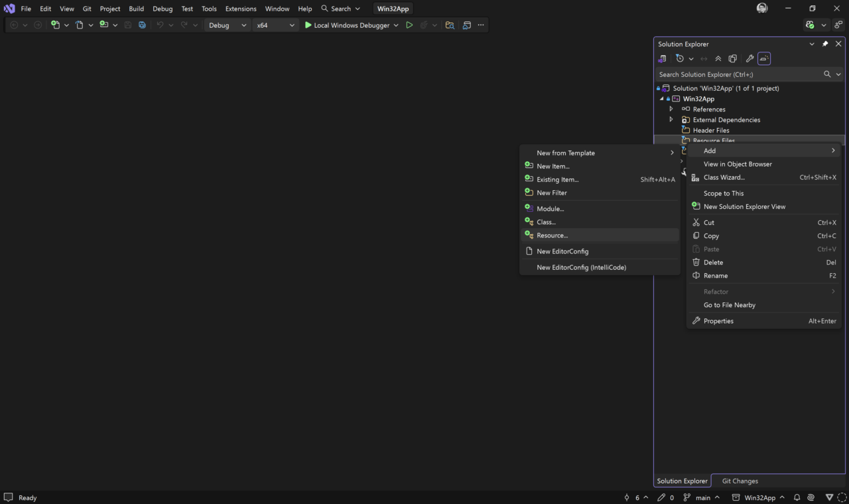This screenshot has width=849, height=504.
Task: Click the Save All toolbar icon
Action: [142, 25]
